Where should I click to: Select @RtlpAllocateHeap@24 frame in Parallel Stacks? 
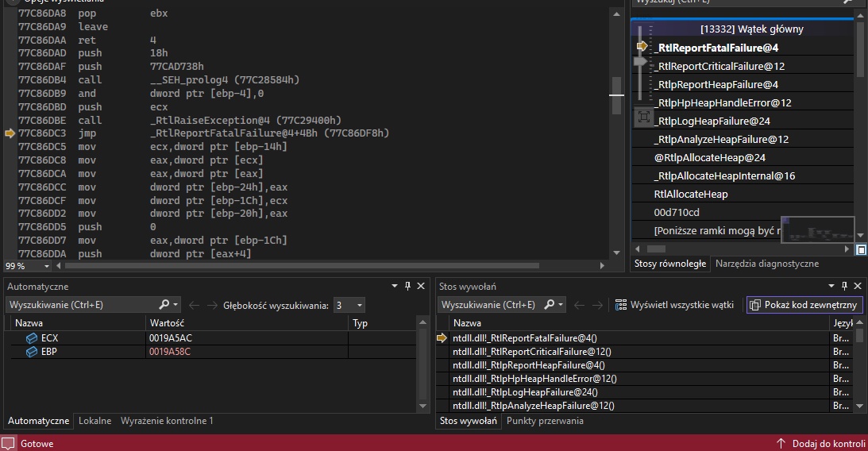(x=710, y=157)
